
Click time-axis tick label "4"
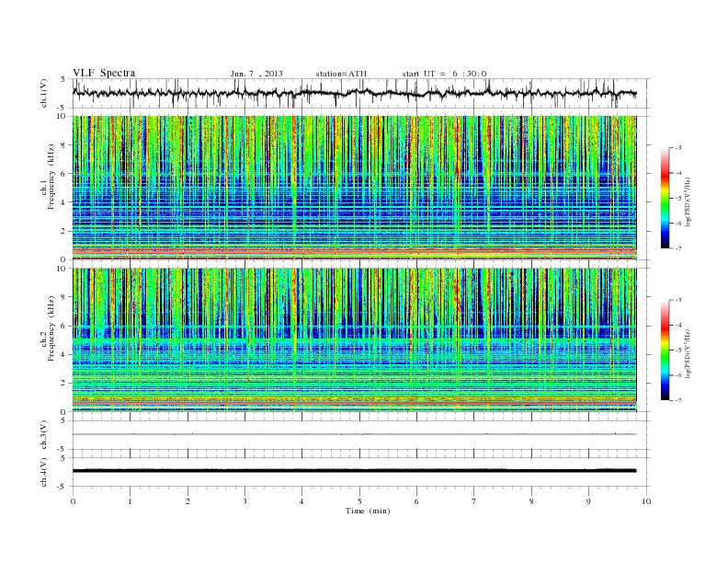[x=301, y=501]
